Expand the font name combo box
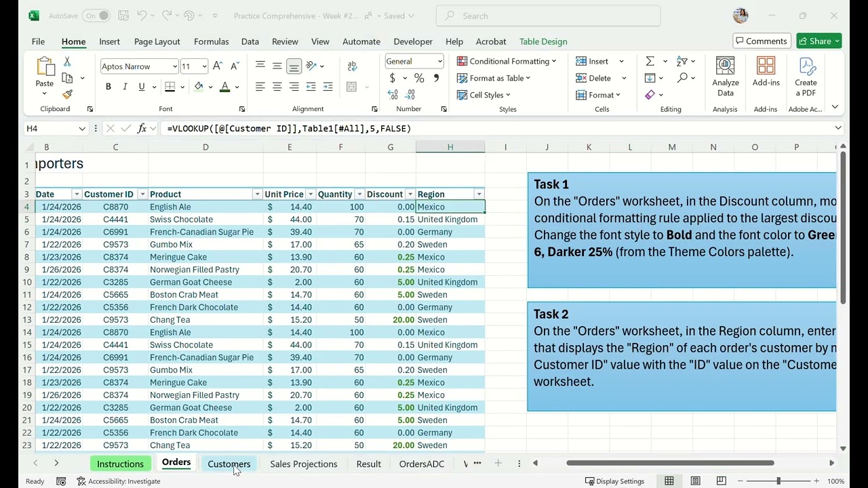This screenshot has height=488, width=868. tap(174, 66)
